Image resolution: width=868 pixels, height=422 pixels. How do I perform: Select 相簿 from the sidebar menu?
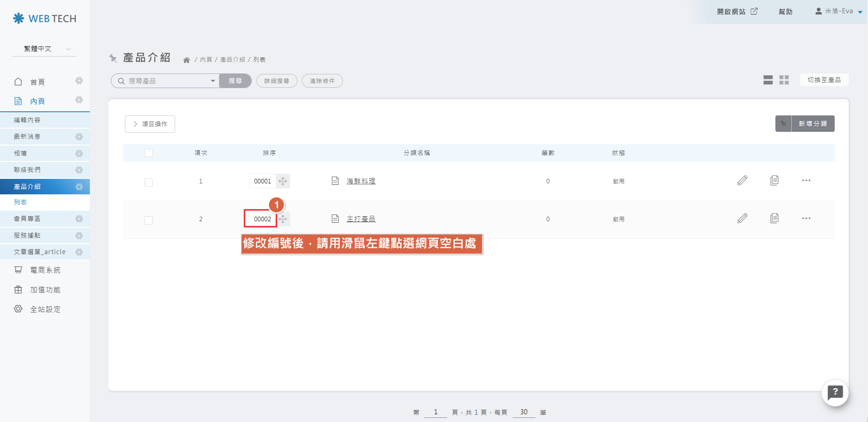[x=21, y=153]
